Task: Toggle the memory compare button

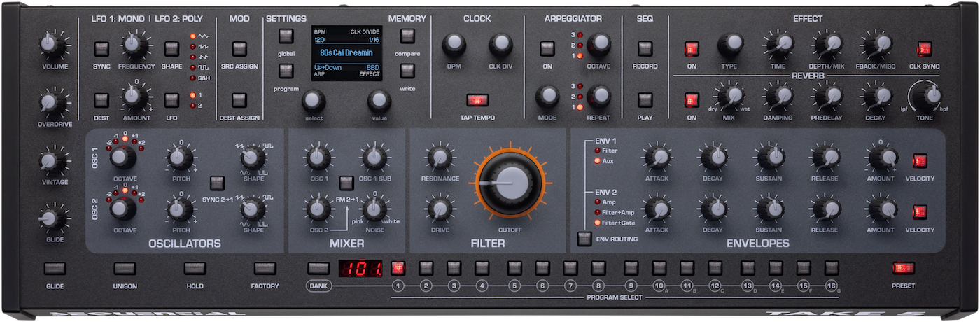Action: 407,36
